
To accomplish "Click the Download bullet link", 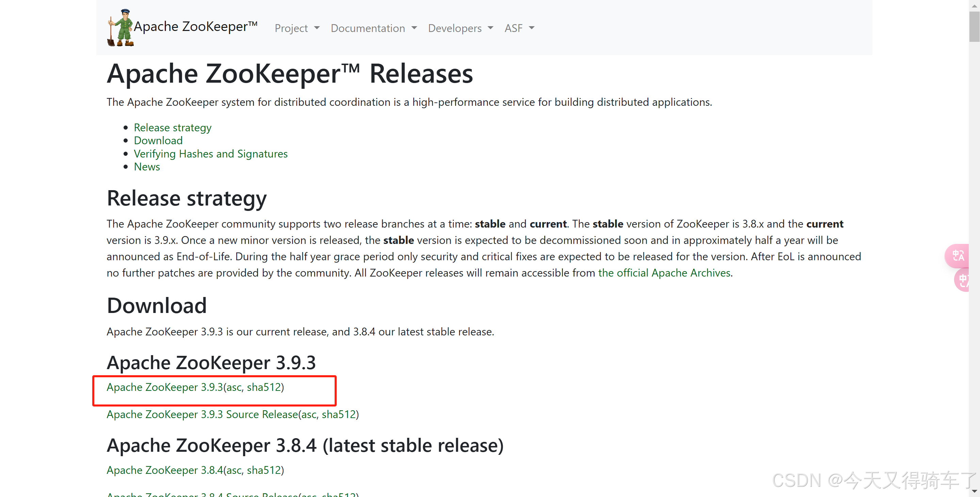I will [158, 141].
